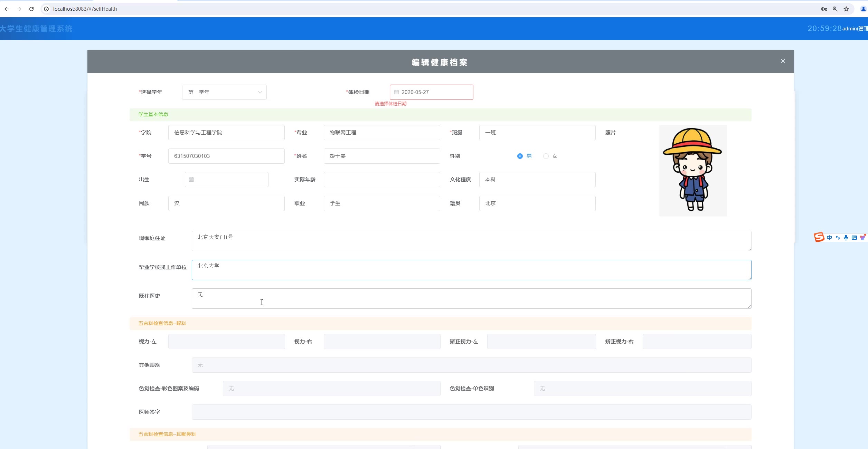The height and width of the screenshot is (449, 868).
Task: Click the 既往医史 text area
Action: pos(472,298)
